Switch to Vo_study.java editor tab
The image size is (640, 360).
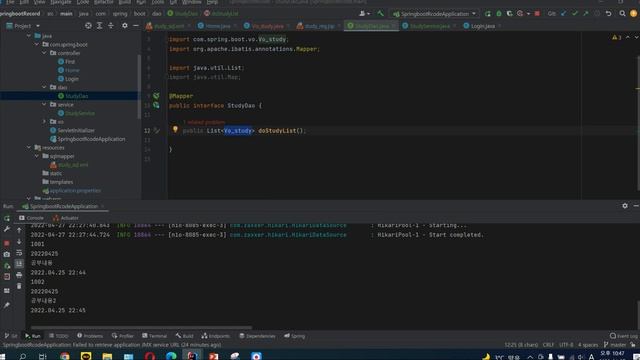coord(267,26)
